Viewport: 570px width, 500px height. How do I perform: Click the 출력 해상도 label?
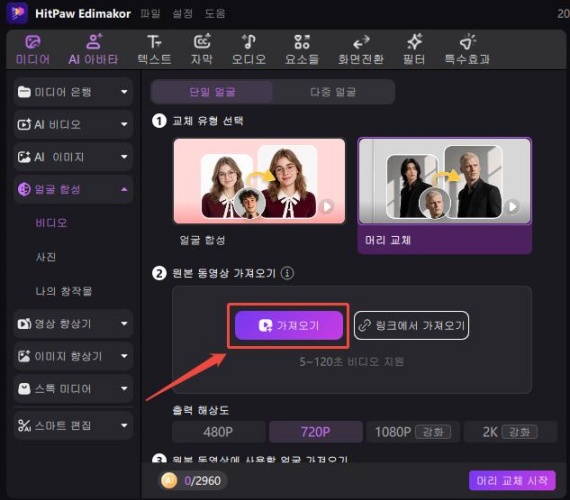click(201, 411)
